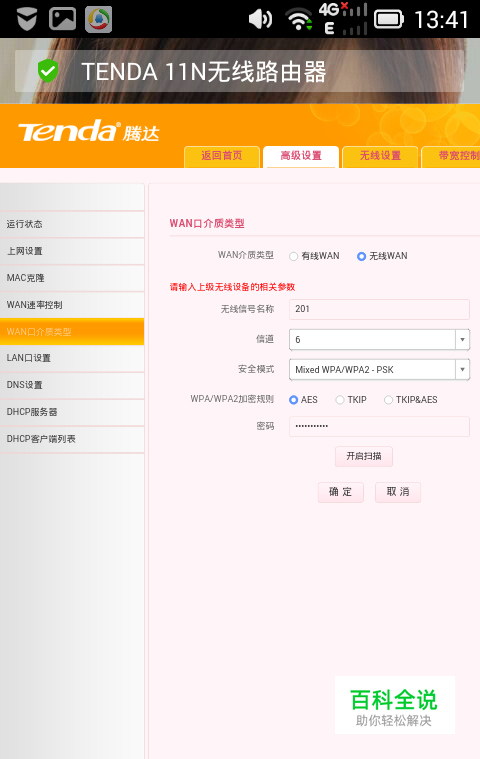Choose TKIP encryption rule
This screenshot has width=480, height=759.
click(340, 400)
